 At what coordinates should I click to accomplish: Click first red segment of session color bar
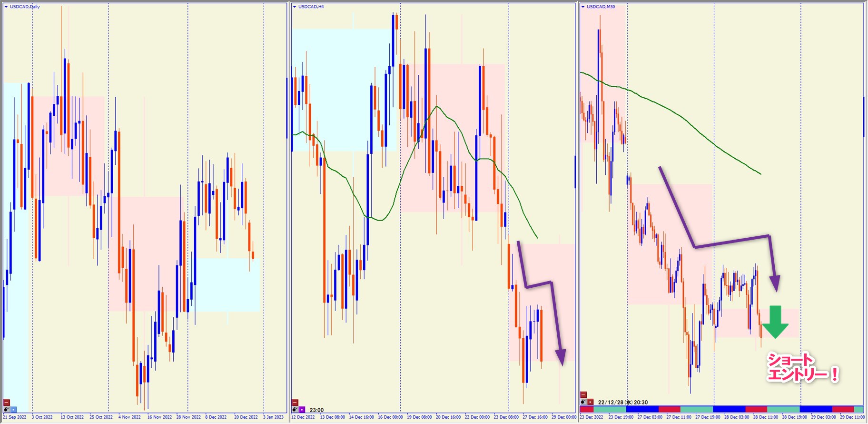click(x=587, y=409)
